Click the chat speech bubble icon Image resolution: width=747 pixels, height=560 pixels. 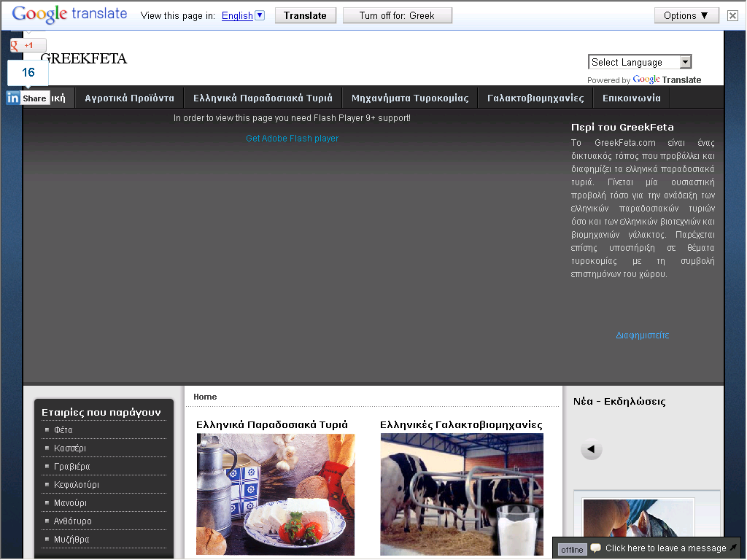click(x=595, y=548)
